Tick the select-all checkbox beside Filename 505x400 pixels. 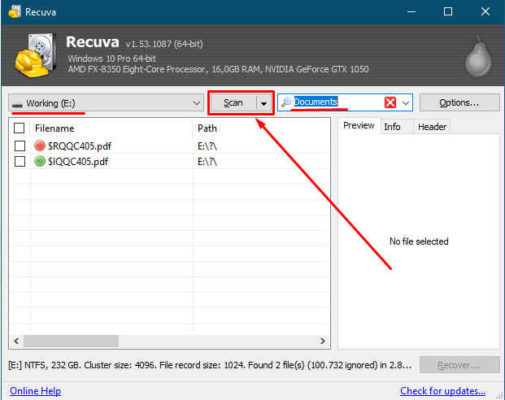(x=19, y=128)
